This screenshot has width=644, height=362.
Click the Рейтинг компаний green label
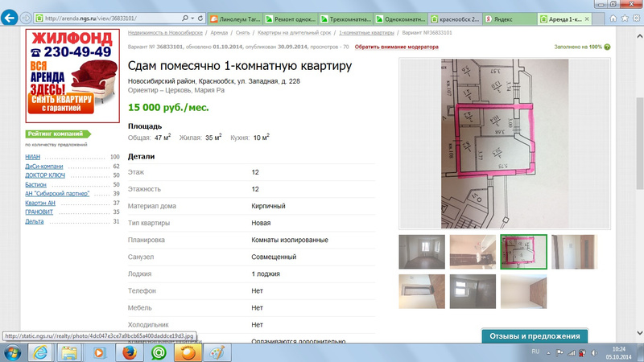pos(57,134)
